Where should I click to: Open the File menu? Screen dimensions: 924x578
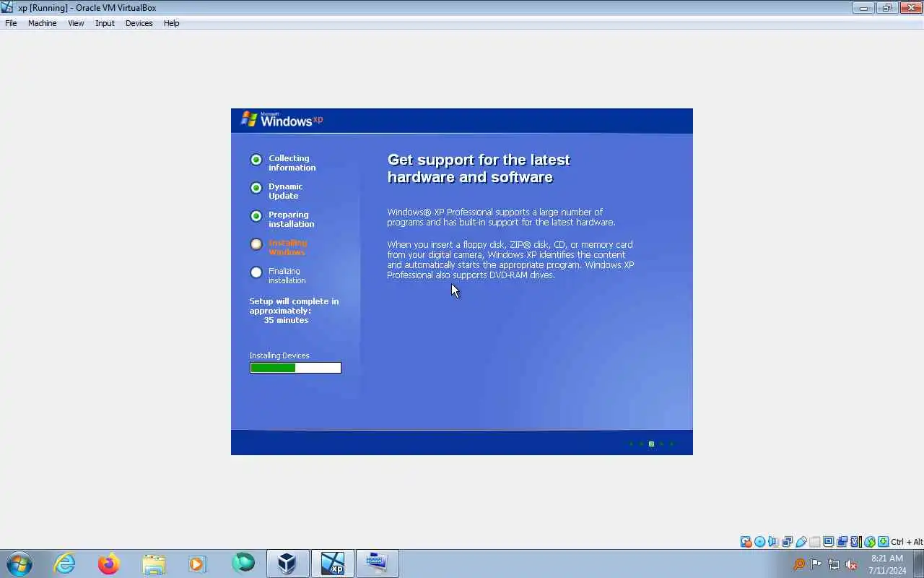coord(11,23)
